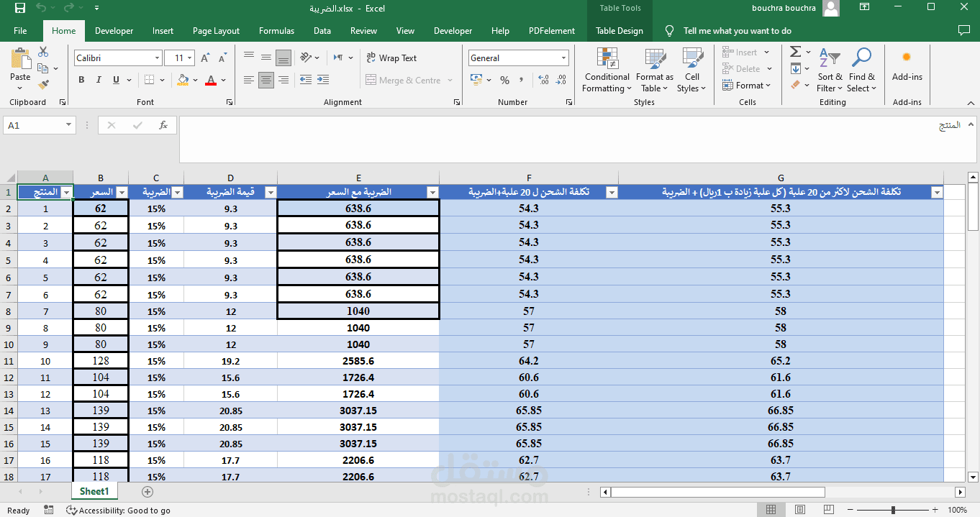This screenshot has width=980, height=517.
Task: Click the Clear eraser icon in Editing
Action: tap(795, 85)
